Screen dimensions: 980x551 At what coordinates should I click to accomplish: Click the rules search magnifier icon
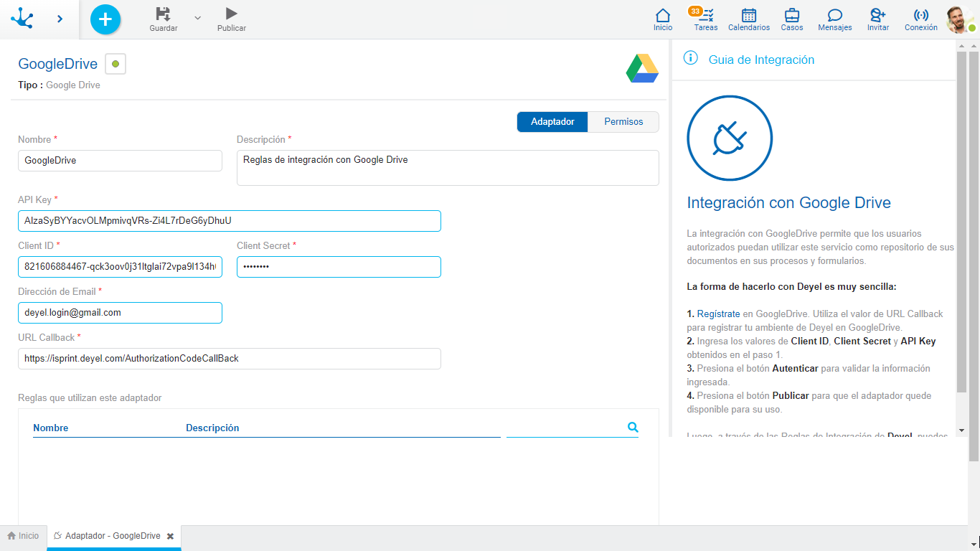coord(633,427)
